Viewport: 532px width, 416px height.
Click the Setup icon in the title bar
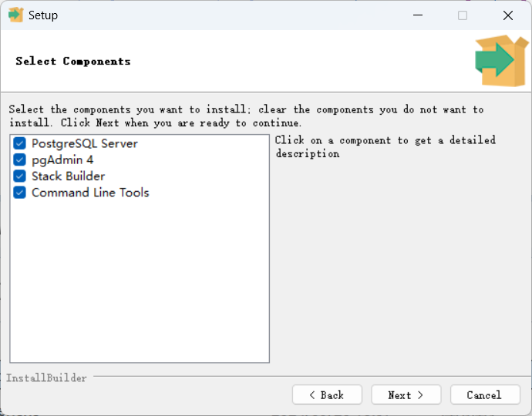click(15, 15)
